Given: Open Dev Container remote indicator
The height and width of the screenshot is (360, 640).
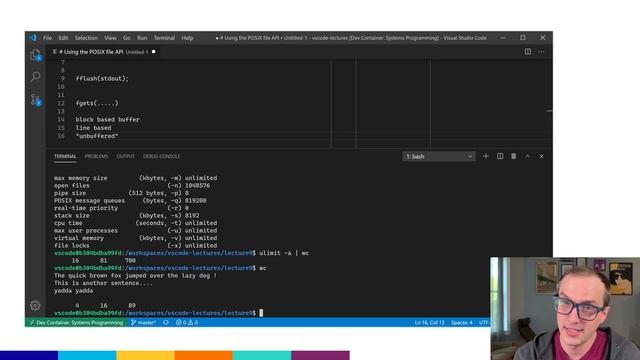Looking at the screenshot, I should pos(76,322).
